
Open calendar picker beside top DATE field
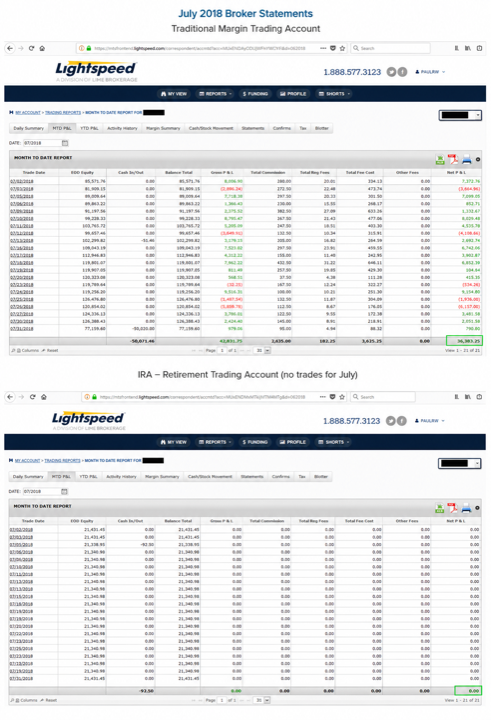(x=65, y=143)
